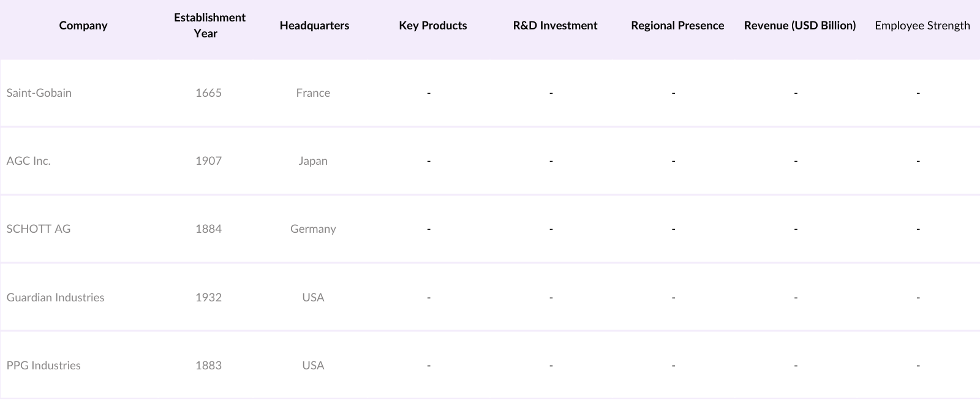Select the 1665 establishment year cell
The image size is (980, 400).
click(x=208, y=93)
